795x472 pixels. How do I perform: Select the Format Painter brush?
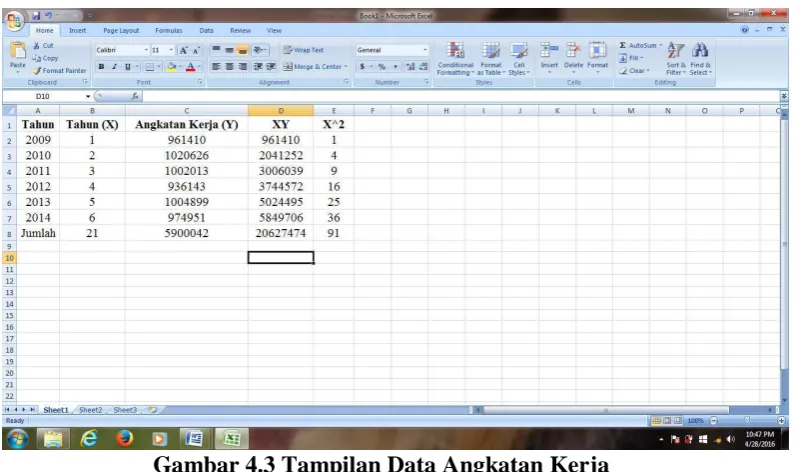[37, 70]
